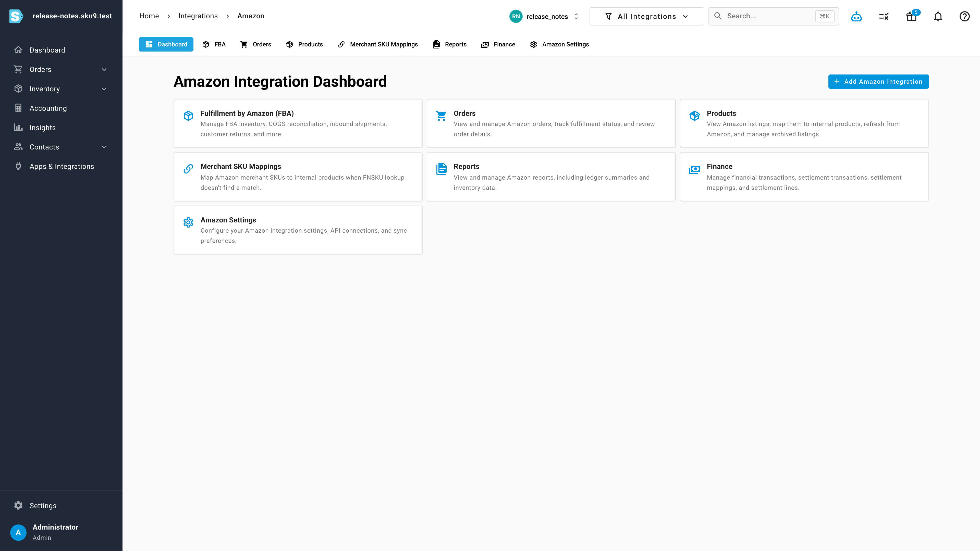Screen dimensions: 980x551
Task: Click the SKU app logo icon
Action: pyautogui.click(x=16, y=16)
